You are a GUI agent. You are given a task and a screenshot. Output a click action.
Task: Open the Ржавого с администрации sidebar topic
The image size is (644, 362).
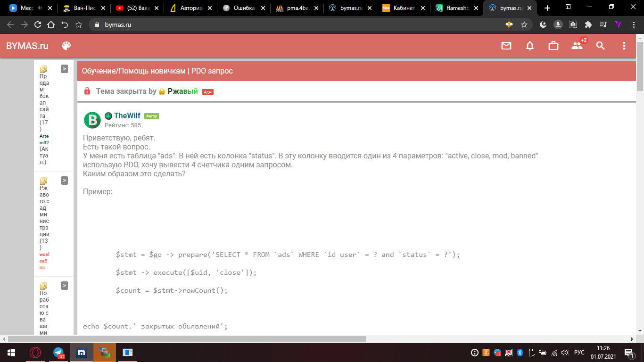44,217
